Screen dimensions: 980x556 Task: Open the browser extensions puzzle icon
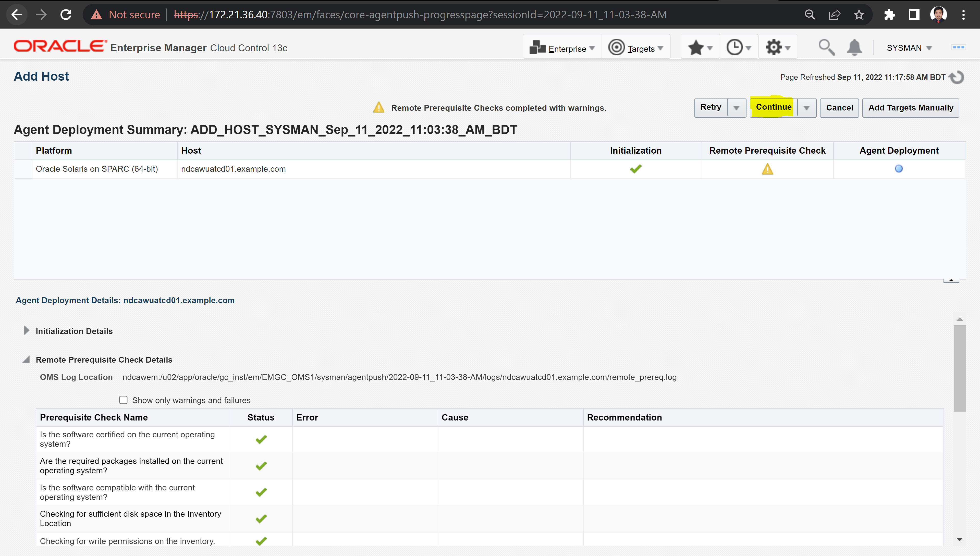[x=889, y=15]
